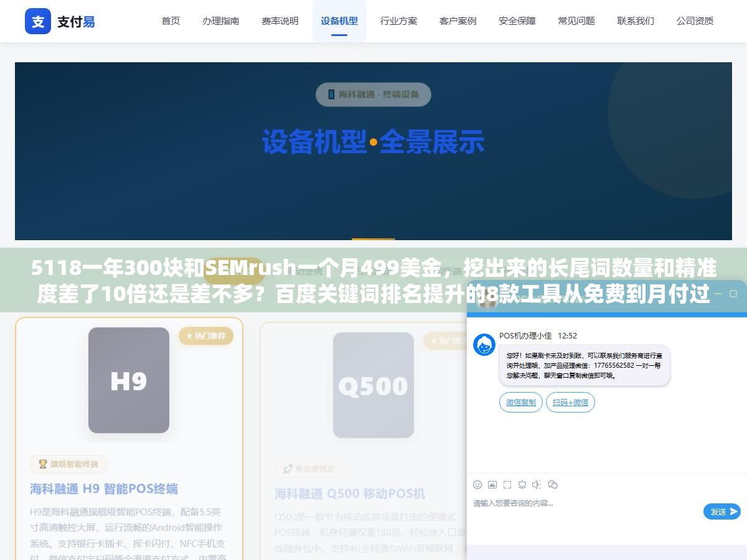Minimize the chat widget
The image size is (747, 560).
pyautogui.click(x=718, y=294)
